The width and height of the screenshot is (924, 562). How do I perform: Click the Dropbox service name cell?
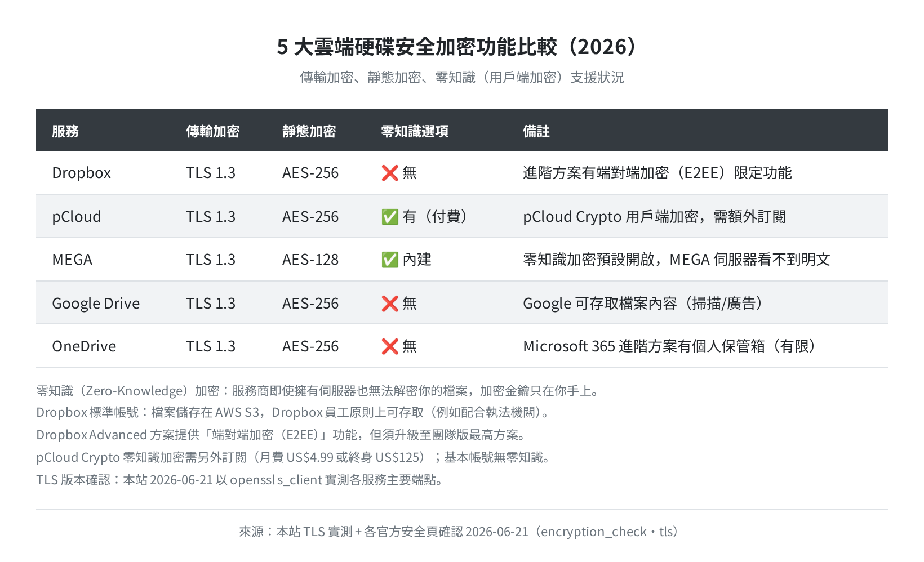82,173
